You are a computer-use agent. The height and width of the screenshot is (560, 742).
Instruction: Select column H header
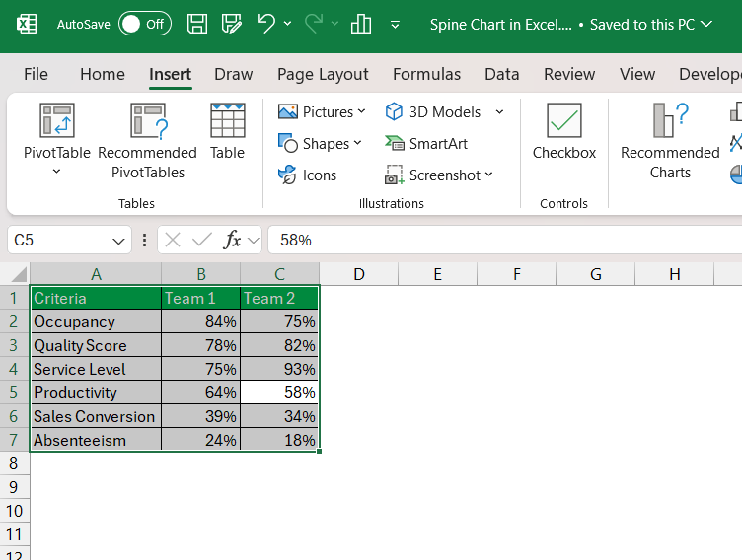675,274
